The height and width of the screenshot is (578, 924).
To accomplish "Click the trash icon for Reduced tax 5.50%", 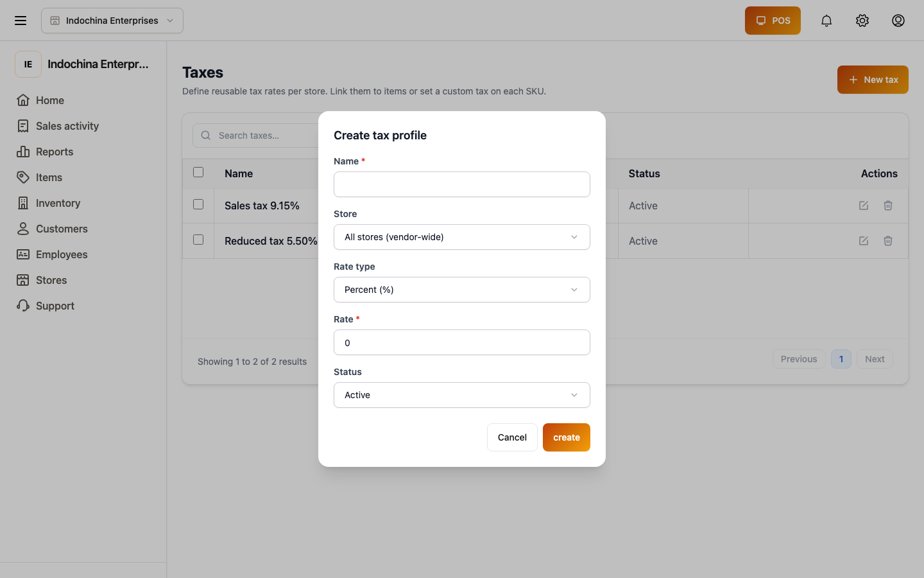I will coord(888,241).
